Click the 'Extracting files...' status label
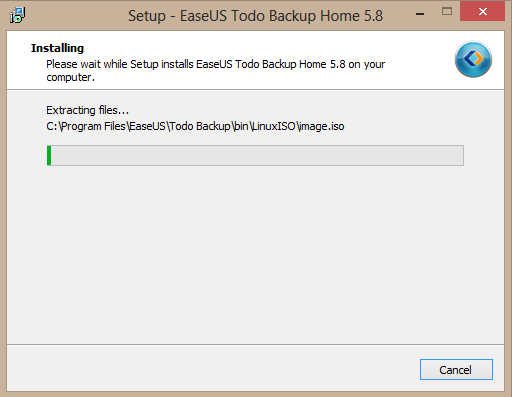 coord(87,110)
